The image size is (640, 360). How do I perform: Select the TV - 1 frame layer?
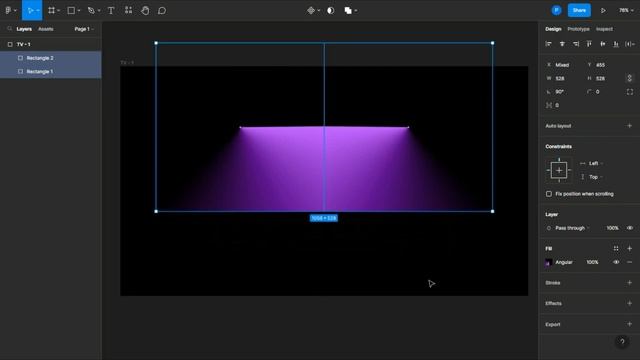point(51,44)
